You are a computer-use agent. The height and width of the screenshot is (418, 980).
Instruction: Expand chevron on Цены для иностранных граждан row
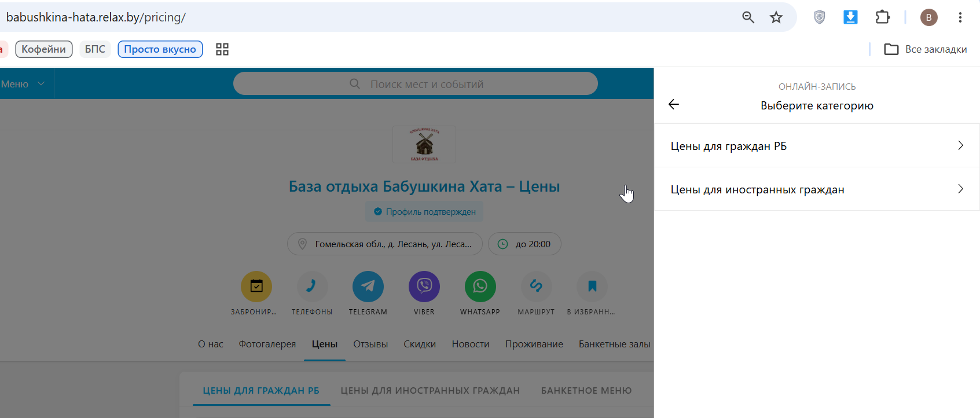[x=960, y=189]
